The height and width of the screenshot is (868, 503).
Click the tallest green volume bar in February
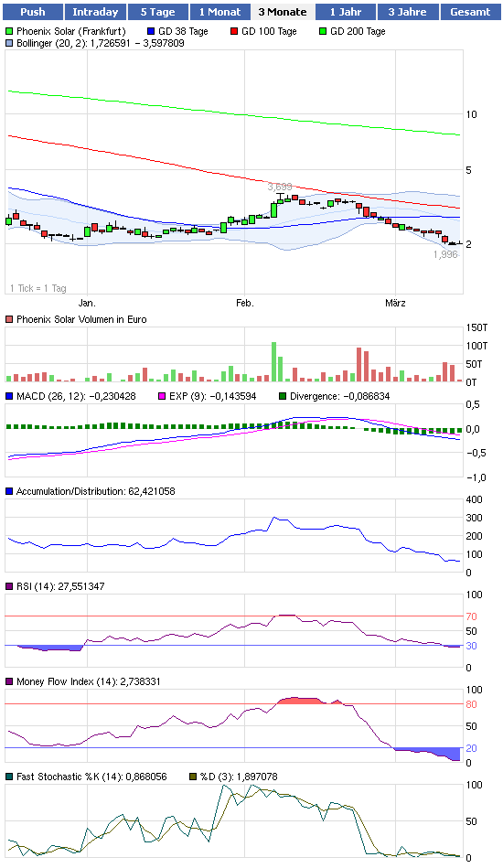[x=273, y=362]
